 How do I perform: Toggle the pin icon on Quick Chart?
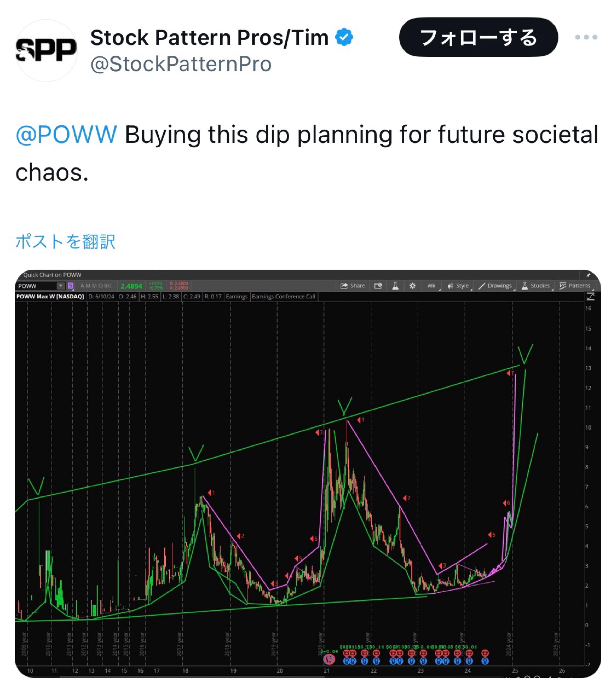pyautogui.click(x=588, y=275)
